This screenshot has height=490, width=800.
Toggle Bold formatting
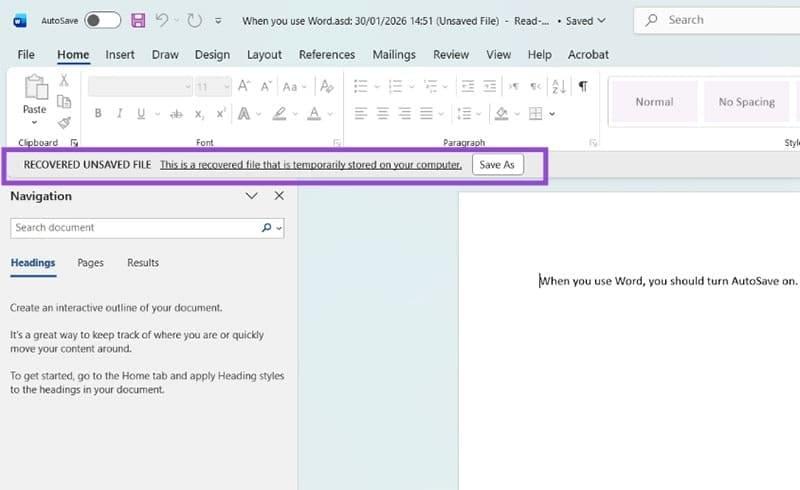[x=98, y=114]
